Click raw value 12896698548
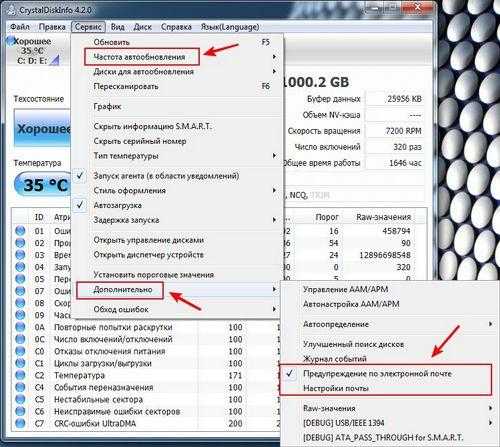Screen dimensions: 500x447 385,255
